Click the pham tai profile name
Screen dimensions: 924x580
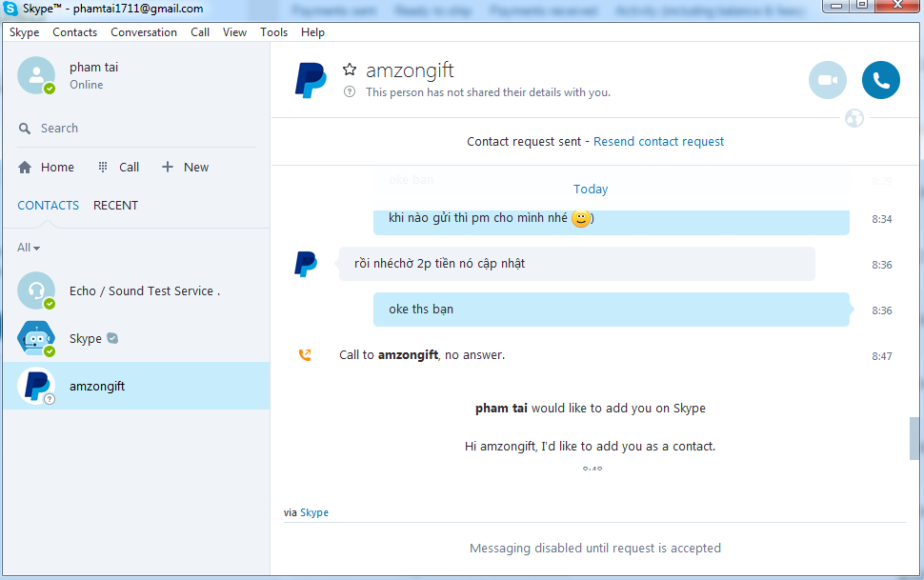(x=93, y=68)
